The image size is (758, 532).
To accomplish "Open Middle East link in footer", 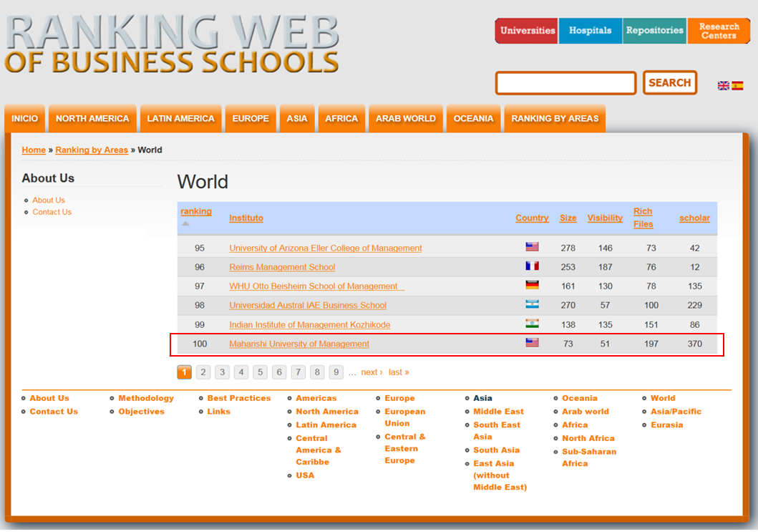I will click(x=498, y=412).
